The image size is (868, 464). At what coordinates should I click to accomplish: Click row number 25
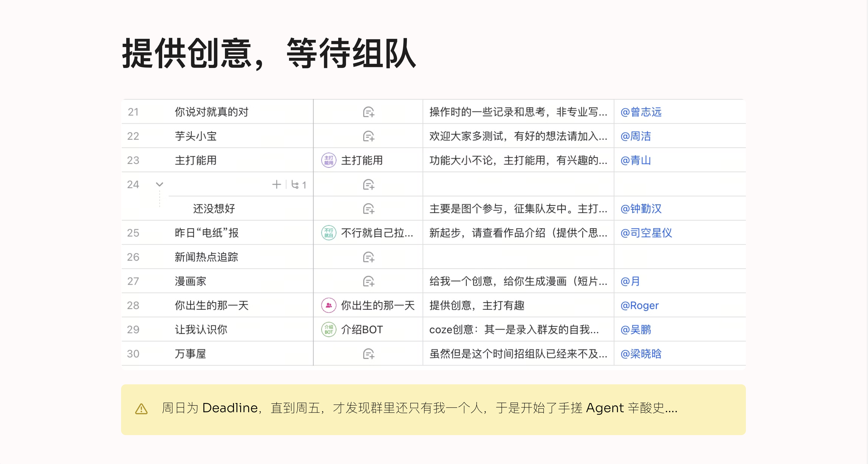click(x=133, y=233)
